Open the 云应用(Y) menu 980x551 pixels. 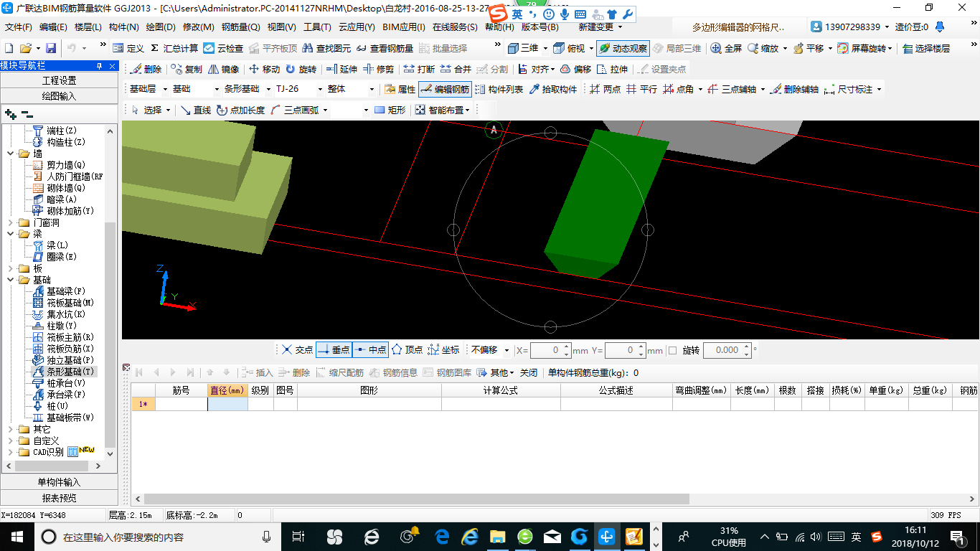click(x=357, y=27)
